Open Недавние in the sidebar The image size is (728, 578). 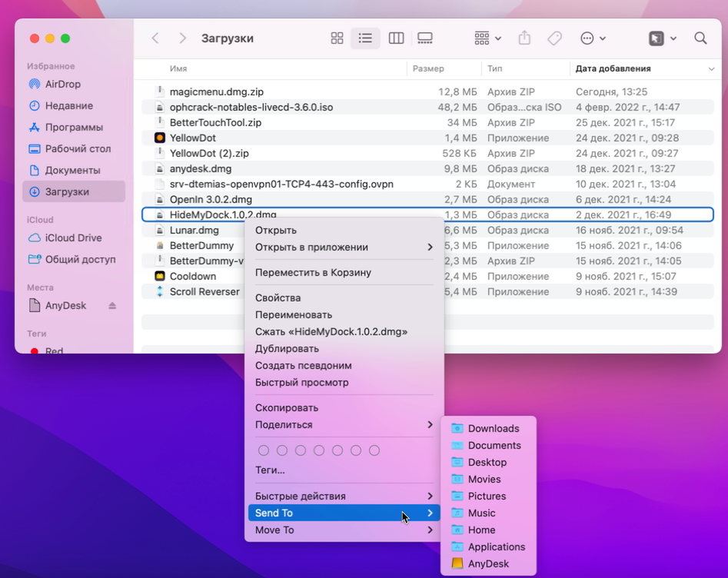tap(75, 105)
